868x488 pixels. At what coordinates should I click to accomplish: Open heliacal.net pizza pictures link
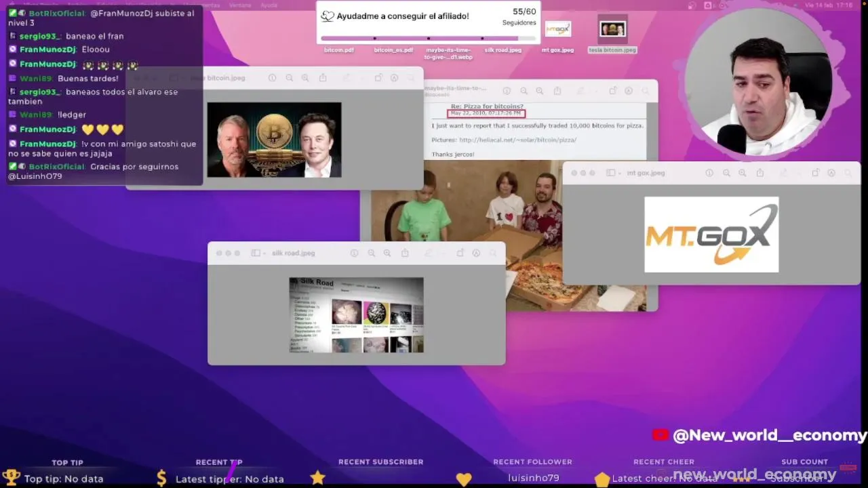click(517, 140)
